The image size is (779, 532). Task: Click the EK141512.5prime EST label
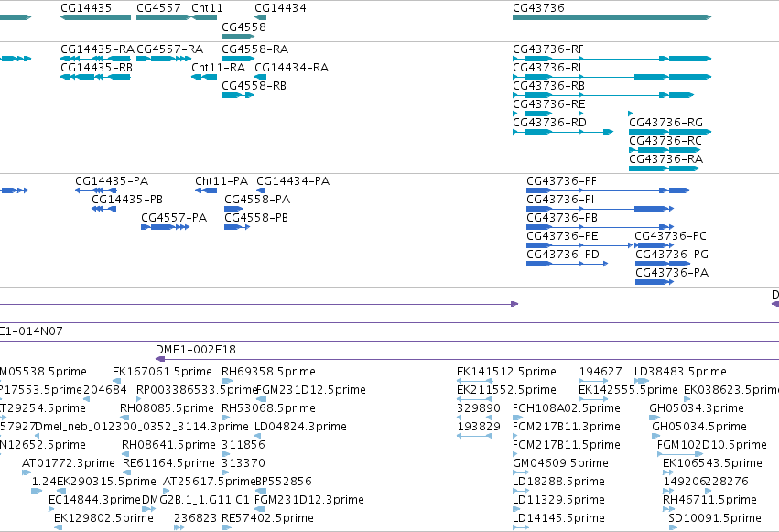click(507, 372)
